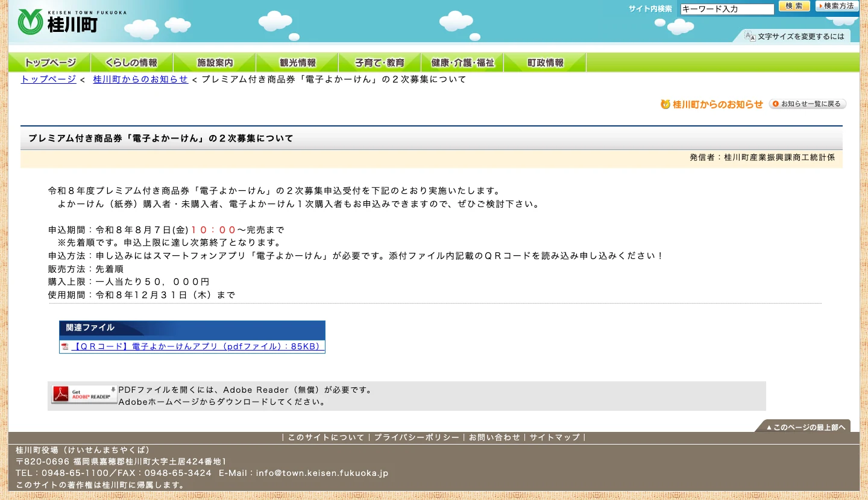Image resolution: width=868 pixels, height=500 pixels.
Task: Open the プライバシーポリシー footer link
Action: (417, 438)
